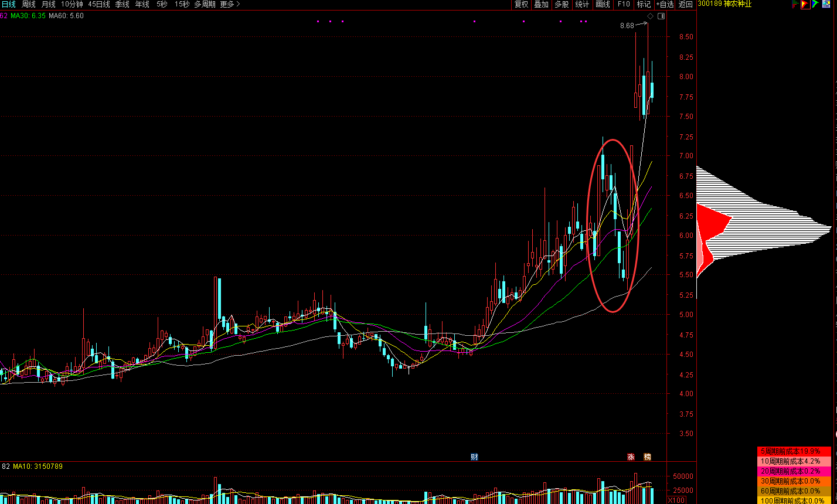837x504 pixels.
Task: Switch to the 年线 yearly period
Action: (x=142, y=4)
